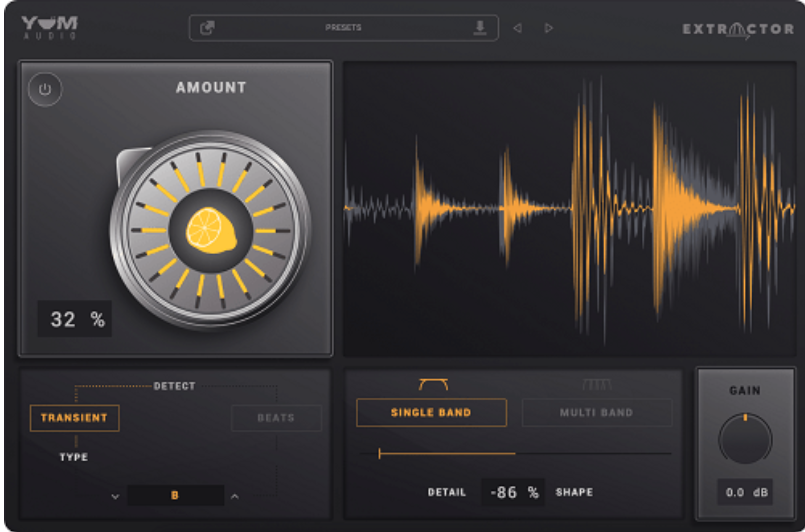
Task: Click the AMOUNT heading
Action: [211, 88]
